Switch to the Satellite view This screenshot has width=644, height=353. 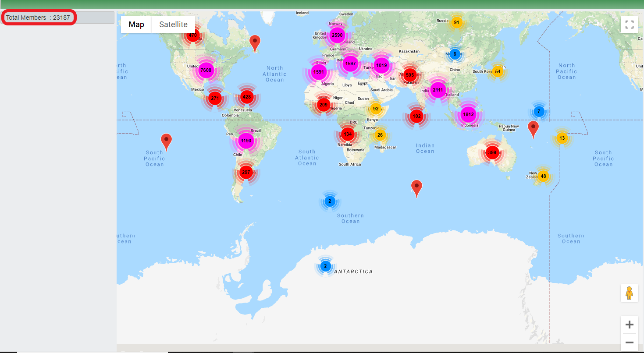(173, 25)
